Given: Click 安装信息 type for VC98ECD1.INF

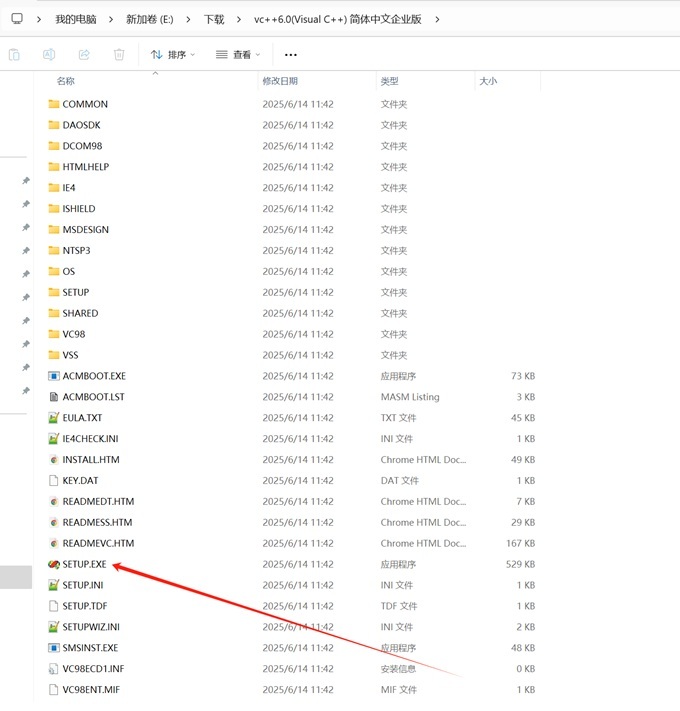Looking at the screenshot, I should (398, 668).
